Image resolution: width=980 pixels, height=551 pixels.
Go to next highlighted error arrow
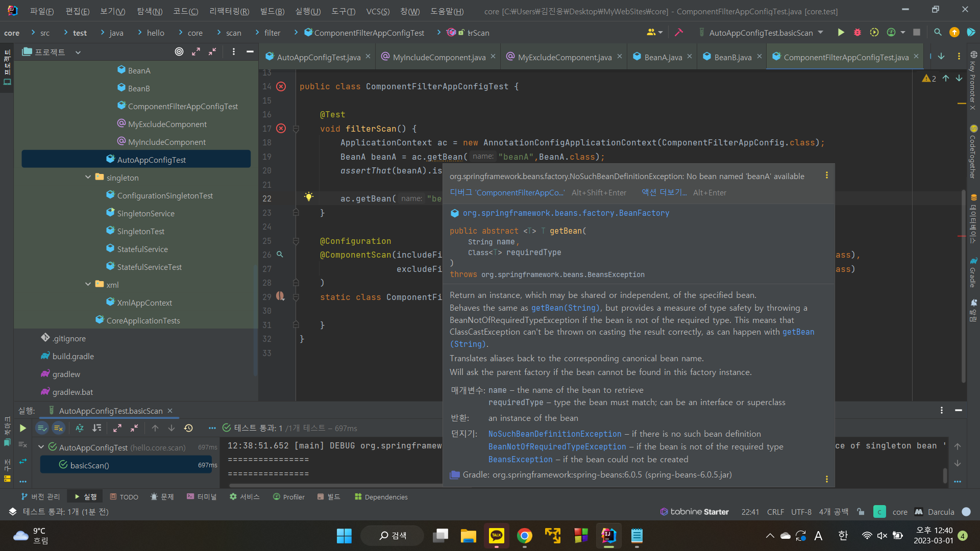pyautogui.click(x=959, y=78)
